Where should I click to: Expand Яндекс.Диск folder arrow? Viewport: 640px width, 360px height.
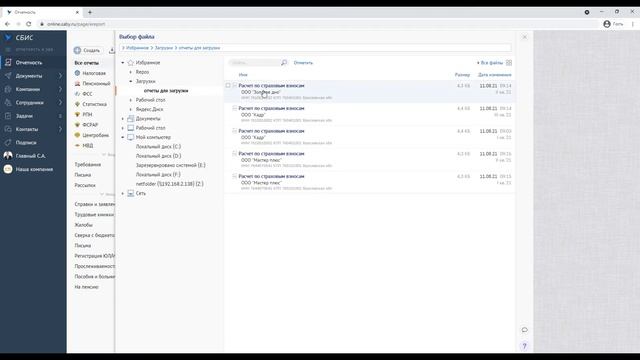tap(131, 109)
